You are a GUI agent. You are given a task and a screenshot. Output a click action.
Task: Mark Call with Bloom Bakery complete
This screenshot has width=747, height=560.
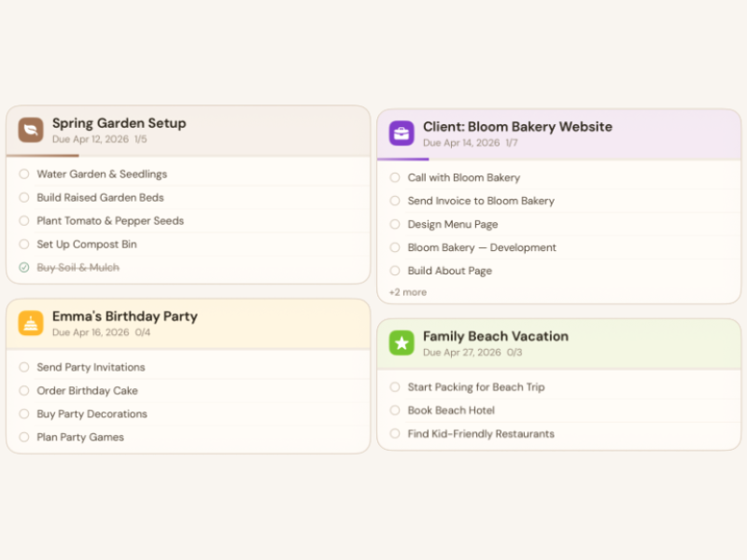tap(395, 177)
